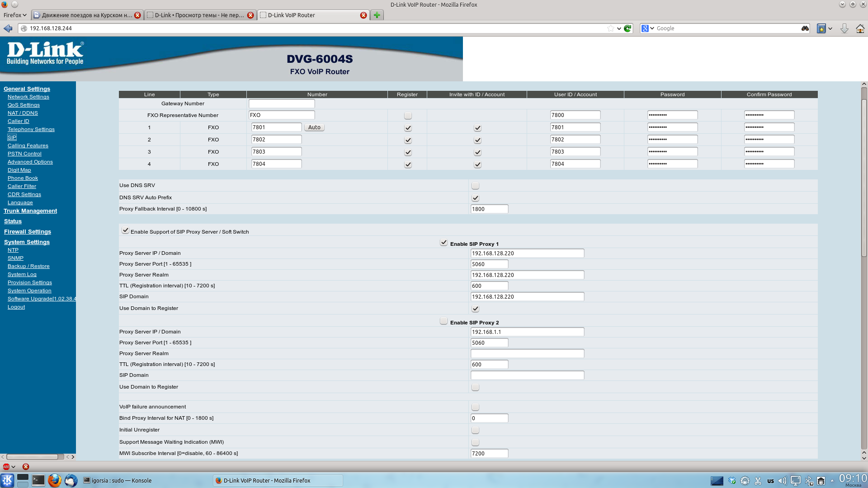The height and width of the screenshot is (488, 868).
Task: Open the Telephony Settings sidebar link
Action: (x=31, y=129)
